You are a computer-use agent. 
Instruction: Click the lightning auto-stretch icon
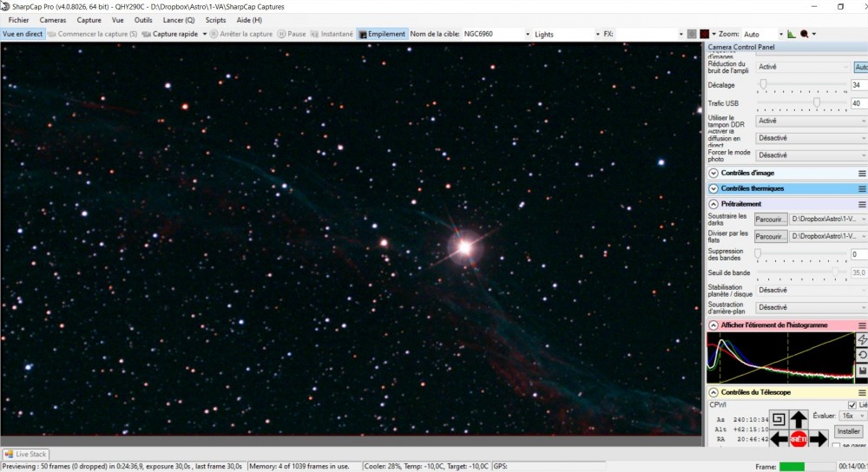(x=862, y=339)
